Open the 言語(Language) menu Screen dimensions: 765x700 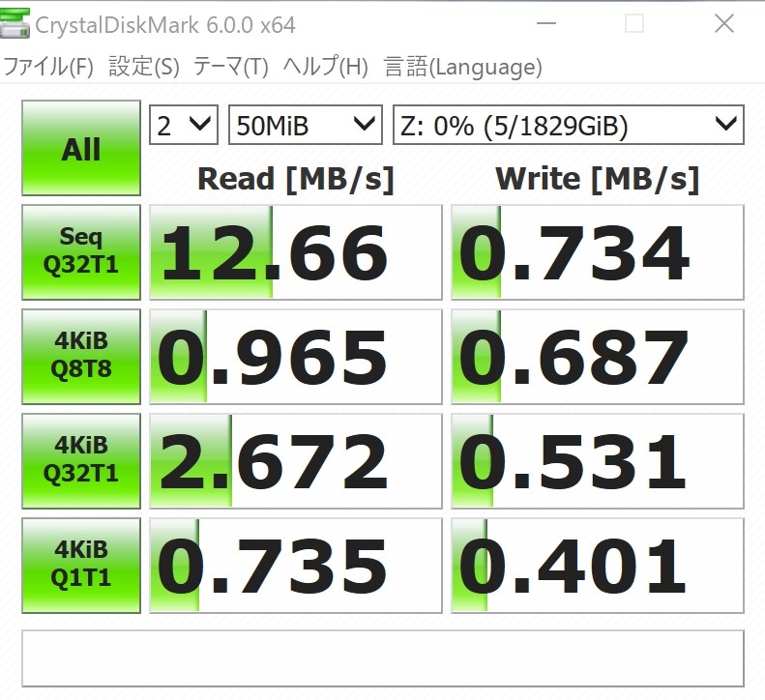click(x=463, y=67)
